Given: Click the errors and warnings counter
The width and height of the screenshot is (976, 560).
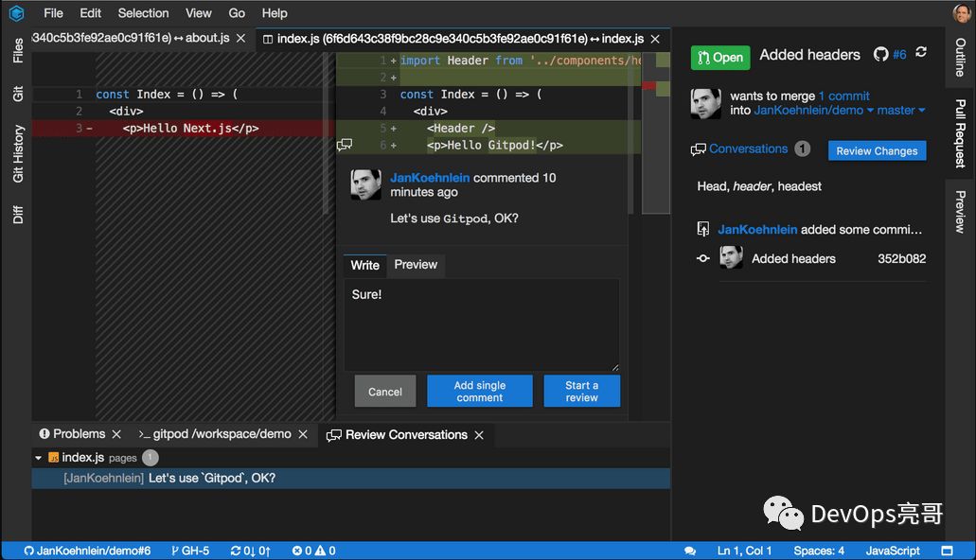Looking at the screenshot, I should tap(313, 551).
